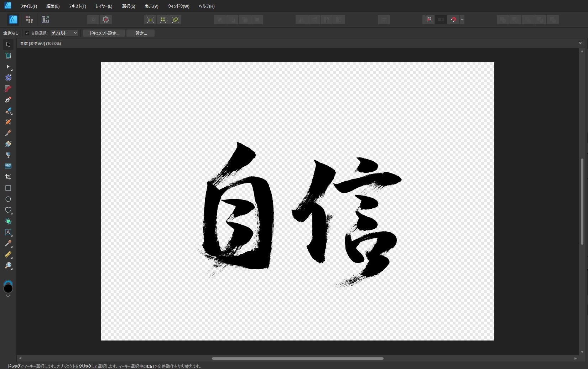Viewport: 588px width, 369px height.
Task: Expand the snapping options arrow
Action: [x=462, y=20]
